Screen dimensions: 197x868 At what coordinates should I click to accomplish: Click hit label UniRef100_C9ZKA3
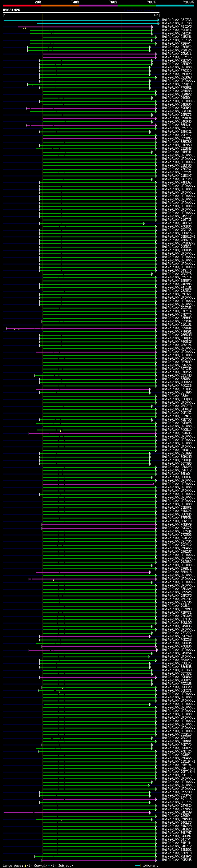click(x=176, y=78)
